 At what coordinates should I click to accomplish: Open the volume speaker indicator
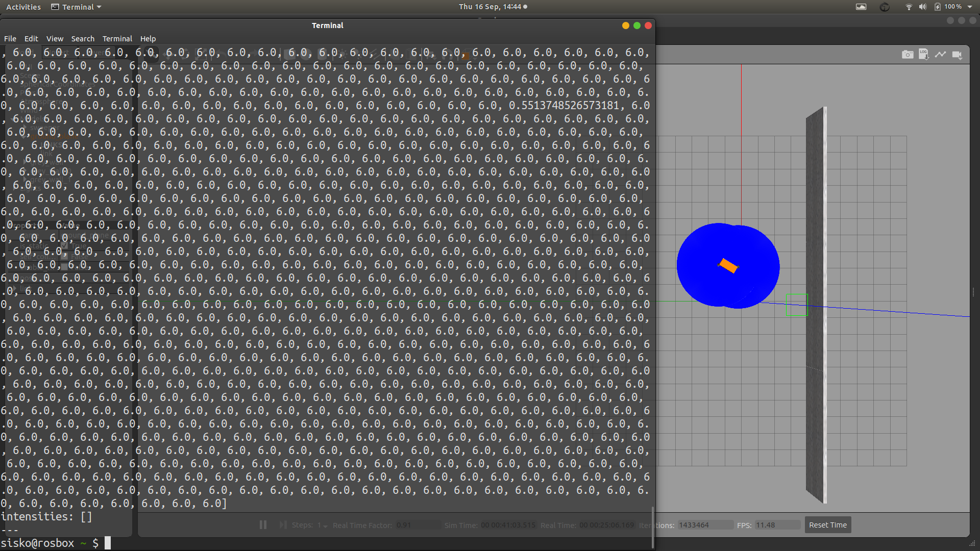[x=923, y=7]
